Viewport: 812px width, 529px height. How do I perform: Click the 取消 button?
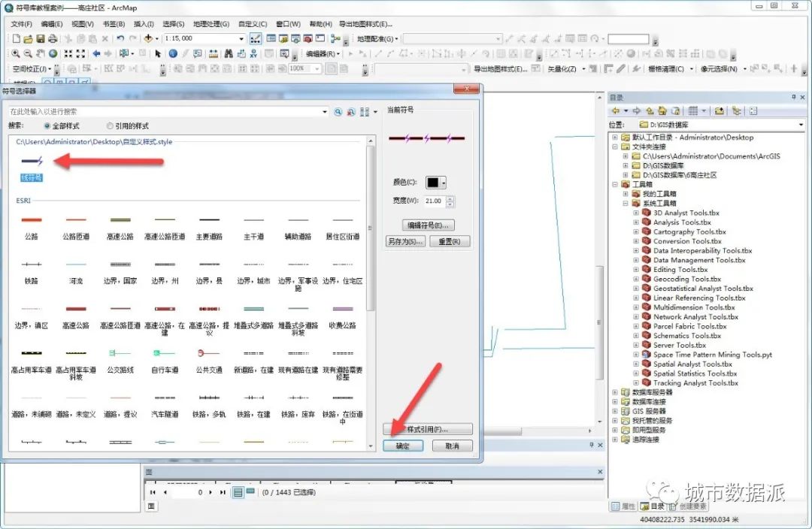(452, 446)
